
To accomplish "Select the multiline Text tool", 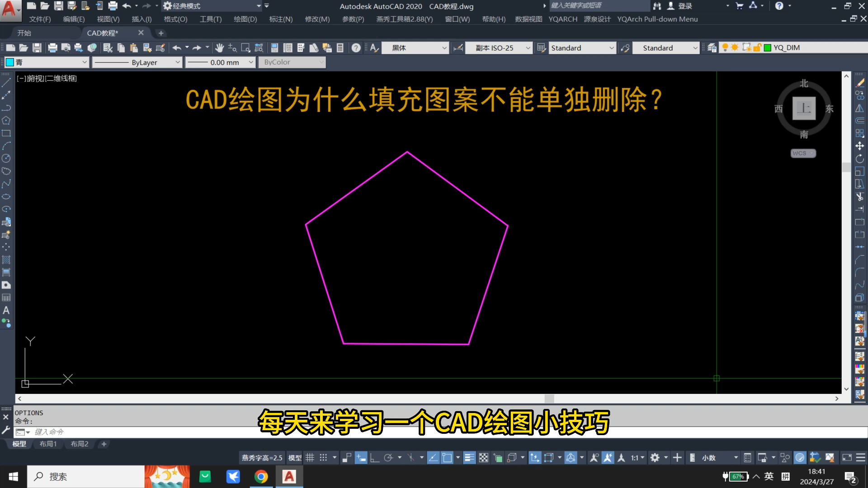I will 6,310.
